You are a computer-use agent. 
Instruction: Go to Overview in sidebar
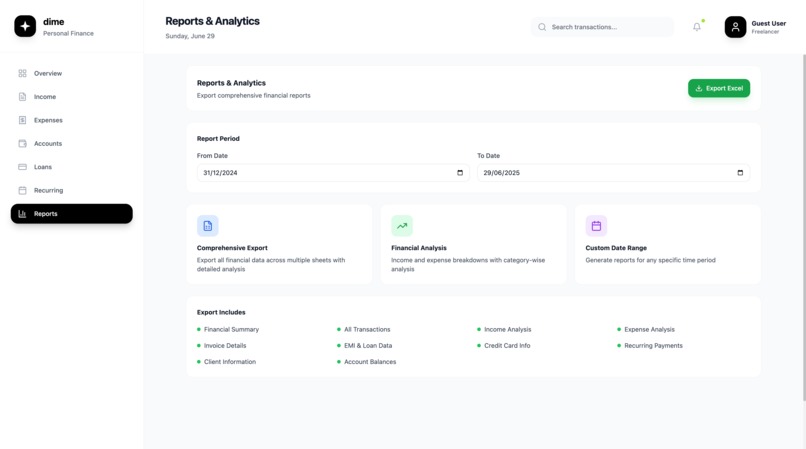point(71,74)
